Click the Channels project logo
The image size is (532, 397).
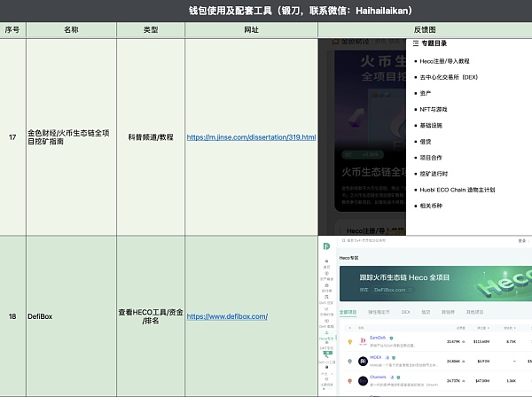364,381
